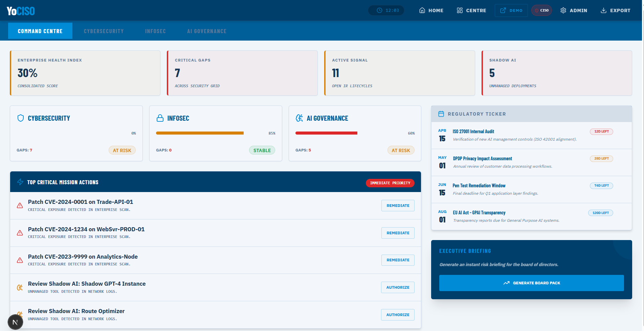Remediate CVE-2024-0001 on Trade-API-01
The width and height of the screenshot is (644, 331).
[x=398, y=206]
